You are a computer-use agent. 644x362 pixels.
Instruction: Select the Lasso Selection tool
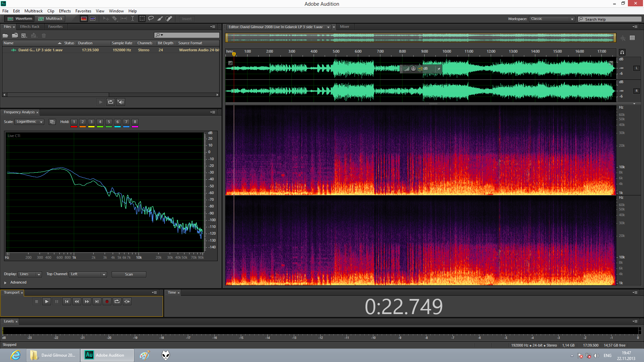(151, 19)
